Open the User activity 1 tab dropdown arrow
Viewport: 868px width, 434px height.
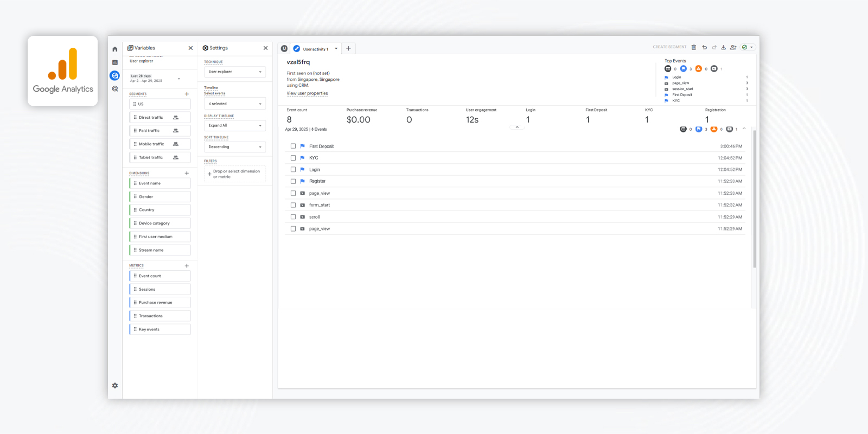(x=336, y=49)
